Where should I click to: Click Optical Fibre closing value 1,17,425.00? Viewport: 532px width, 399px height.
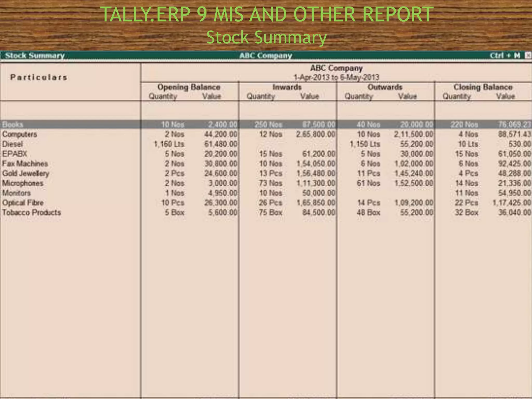pos(512,203)
